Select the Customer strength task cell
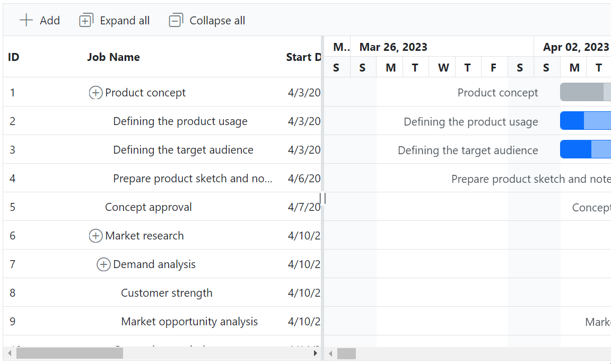The height and width of the screenshot is (364, 611). 167,293
